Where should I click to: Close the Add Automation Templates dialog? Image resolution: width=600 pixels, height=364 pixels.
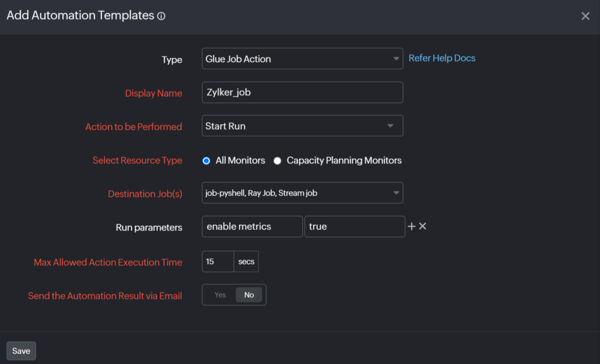pyautogui.click(x=585, y=16)
